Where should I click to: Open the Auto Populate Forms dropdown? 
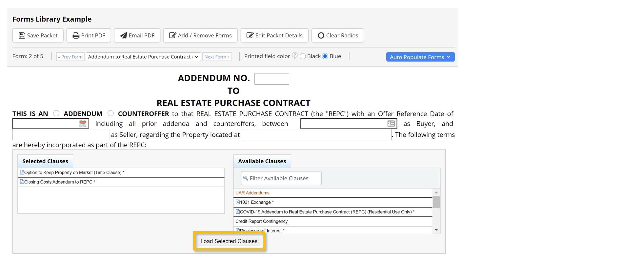[420, 57]
